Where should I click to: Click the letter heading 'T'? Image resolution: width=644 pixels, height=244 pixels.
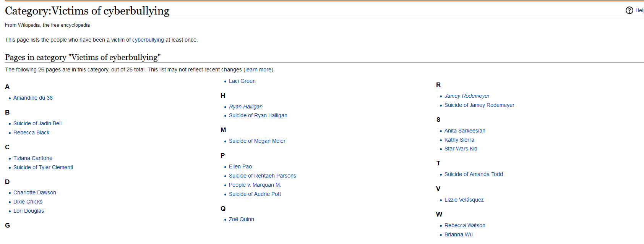coord(438,163)
